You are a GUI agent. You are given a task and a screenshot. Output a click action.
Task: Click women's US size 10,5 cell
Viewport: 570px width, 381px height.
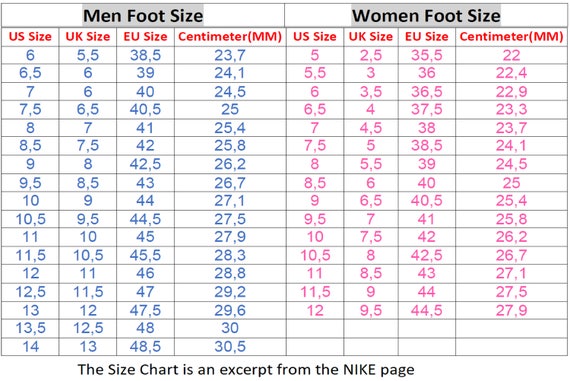pos(315,255)
